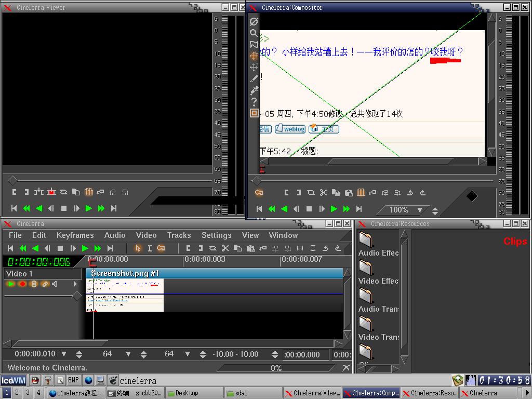Image resolution: width=532 pixels, height=399 pixels.
Task: Toggle Play track on Video 1
Action: 10,284
